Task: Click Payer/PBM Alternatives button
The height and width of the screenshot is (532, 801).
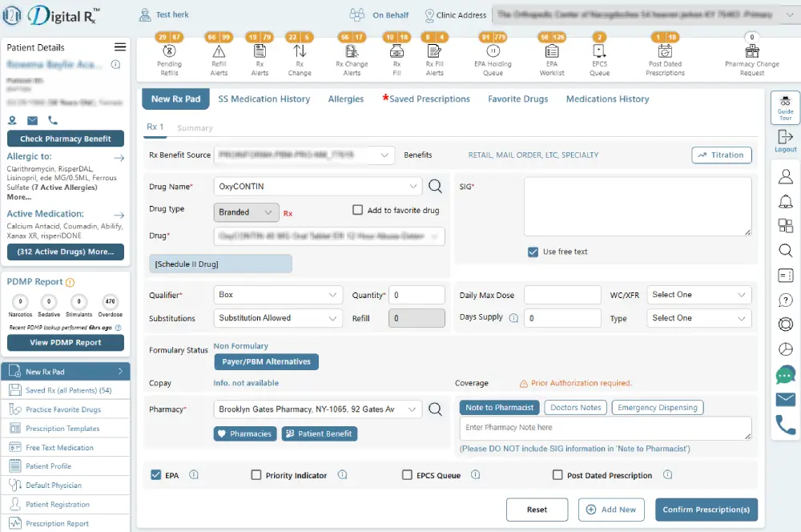Action: click(266, 362)
